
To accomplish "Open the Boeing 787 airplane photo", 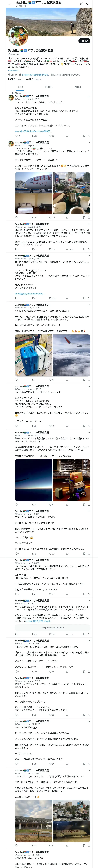I will (x=33, y=182).
